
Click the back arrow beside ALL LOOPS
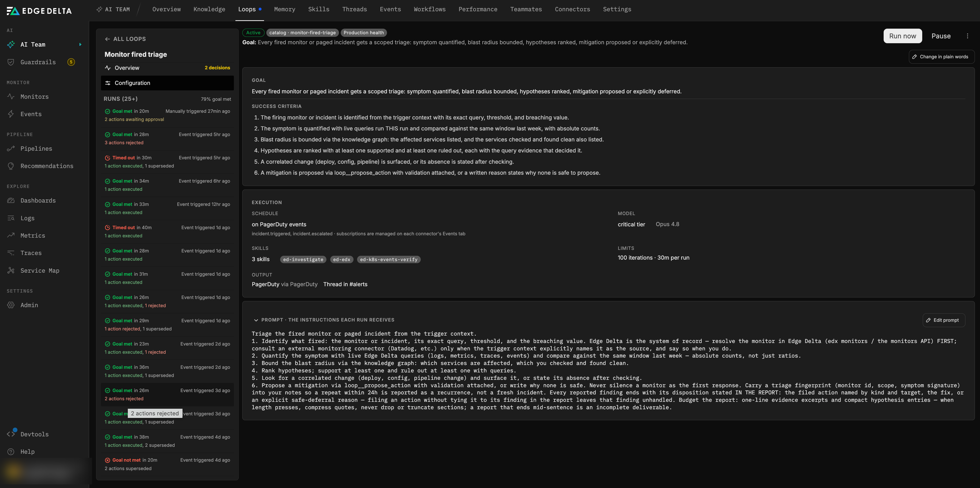pos(107,39)
